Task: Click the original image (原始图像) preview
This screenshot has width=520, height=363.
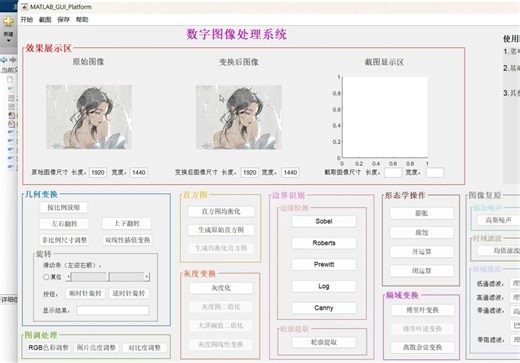Action: [89, 117]
